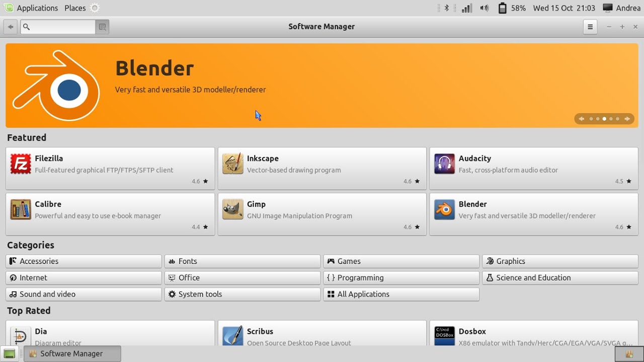Click the Gimp mascot icon
This screenshot has height=362, width=644.
[x=232, y=210]
